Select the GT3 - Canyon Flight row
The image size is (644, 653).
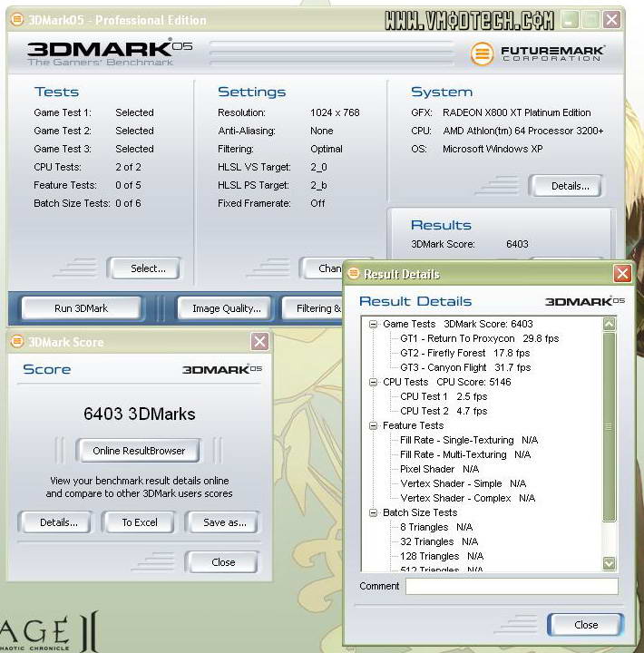coord(465,367)
